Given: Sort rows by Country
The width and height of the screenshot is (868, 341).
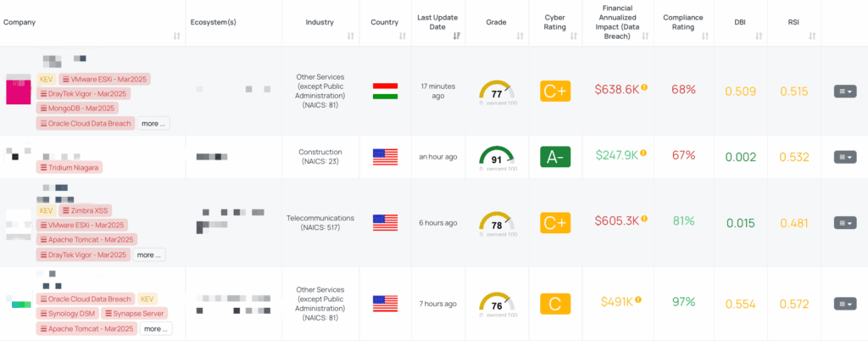Looking at the screenshot, I should coord(402,36).
